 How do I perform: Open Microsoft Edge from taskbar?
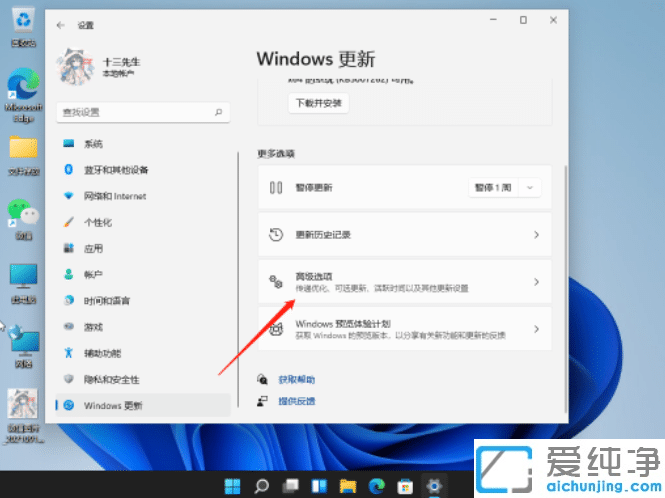[377, 486]
